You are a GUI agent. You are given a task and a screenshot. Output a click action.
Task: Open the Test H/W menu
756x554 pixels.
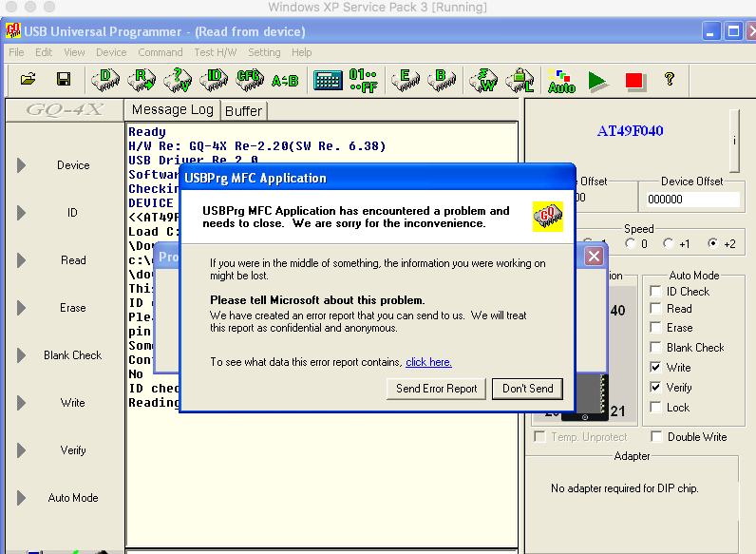tap(216, 52)
